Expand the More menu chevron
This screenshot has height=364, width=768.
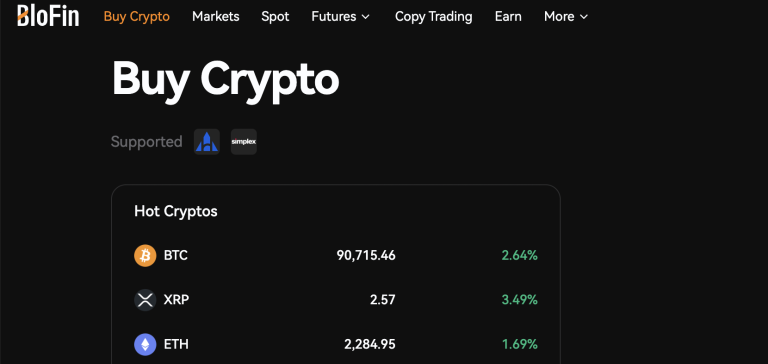click(x=583, y=17)
